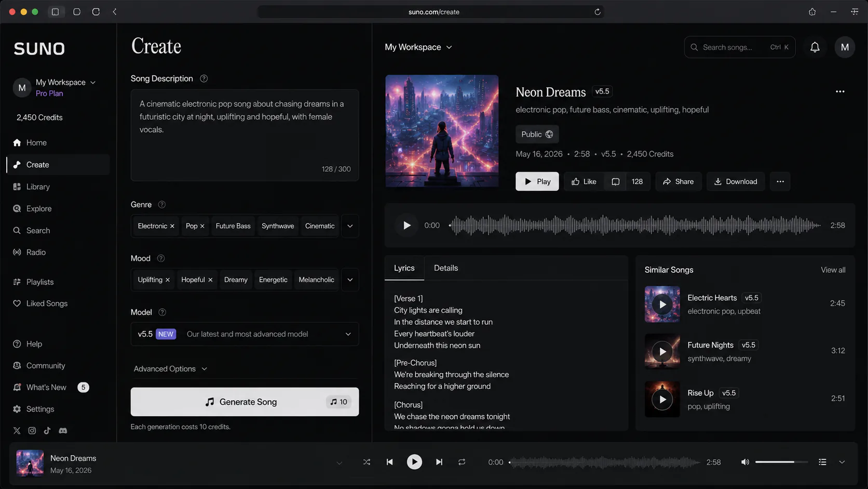Play Rise Up similar song
The image size is (868, 489).
click(x=662, y=400)
